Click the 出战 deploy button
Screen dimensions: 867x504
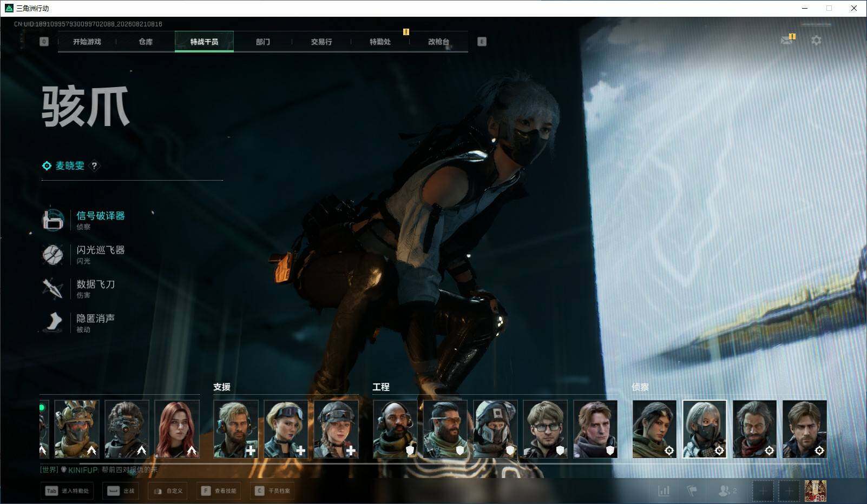click(x=121, y=491)
